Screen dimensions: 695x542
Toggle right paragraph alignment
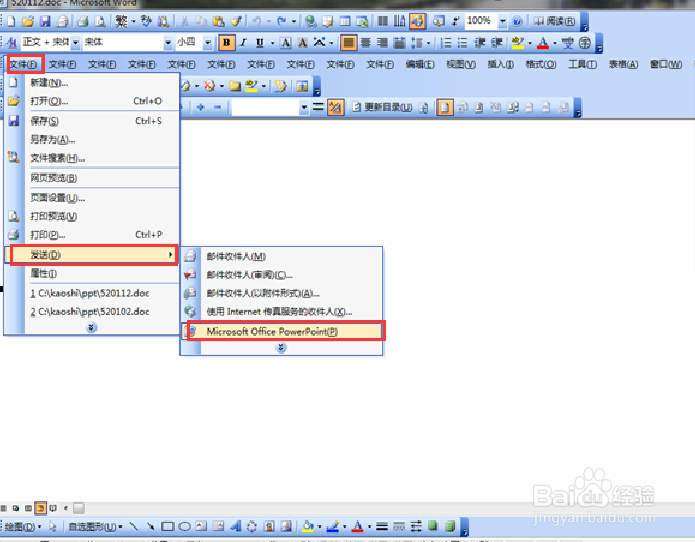click(382, 43)
